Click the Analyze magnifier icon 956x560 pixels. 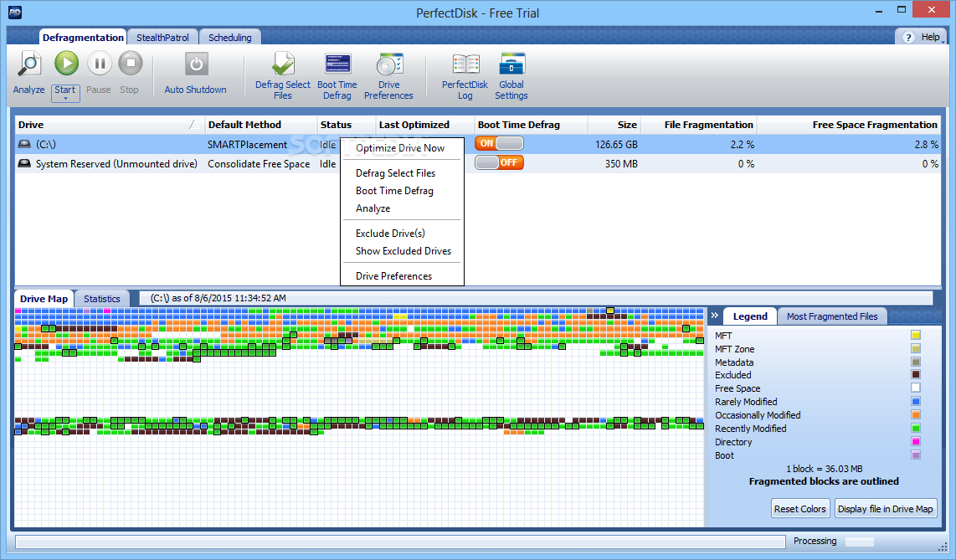pyautogui.click(x=28, y=64)
